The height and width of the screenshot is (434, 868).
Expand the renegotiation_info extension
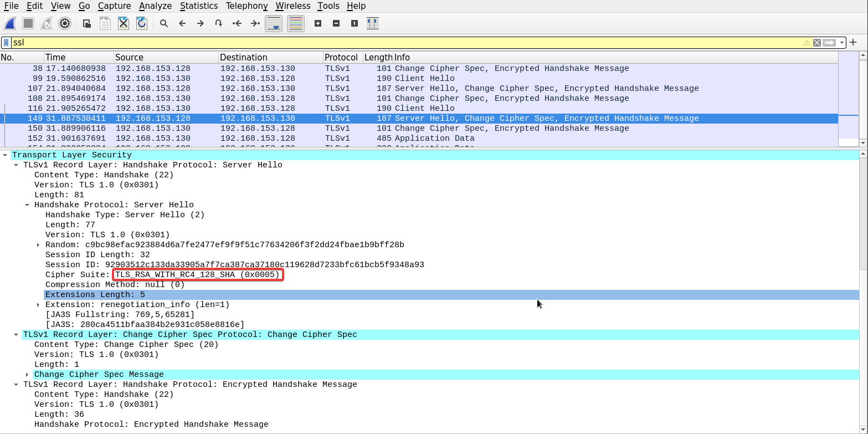click(x=38, y=305)
